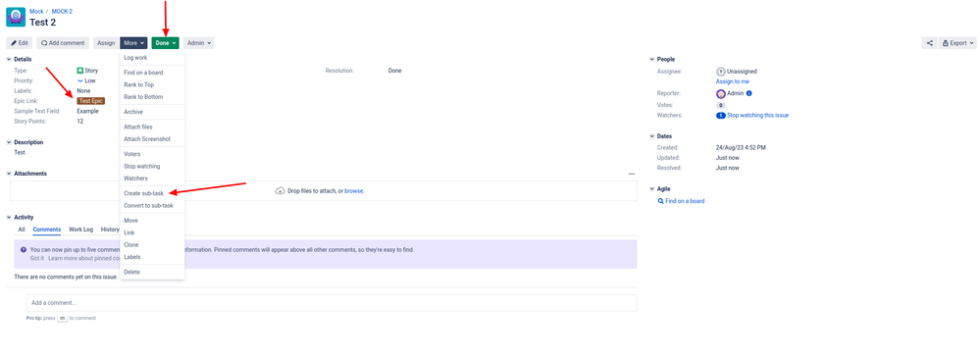This screenshot has width=980, height=360.
Task: Open the MOCK-2 issue key link
Action: 62,11
